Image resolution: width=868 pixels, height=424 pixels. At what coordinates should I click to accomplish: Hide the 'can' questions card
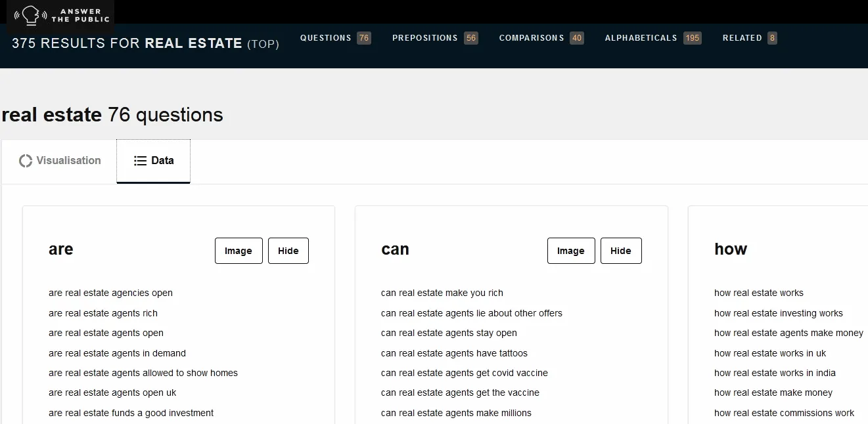pos(621,251)
